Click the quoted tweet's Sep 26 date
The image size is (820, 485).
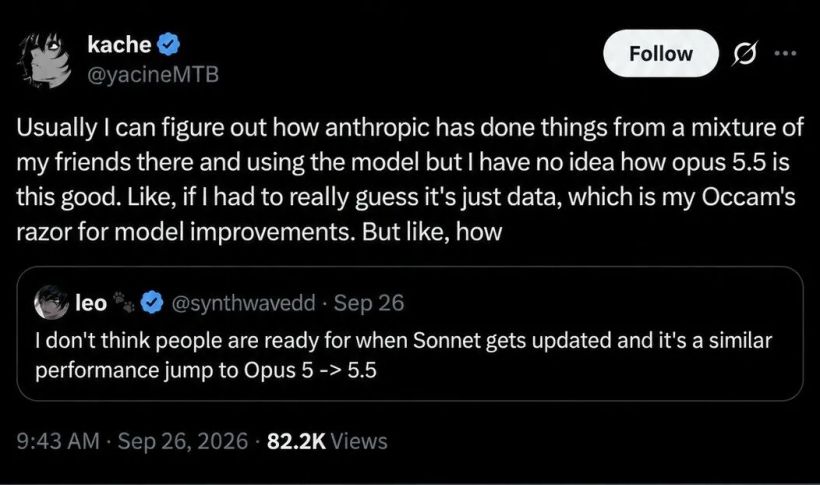pyautogui.click(x=369, y=303)
